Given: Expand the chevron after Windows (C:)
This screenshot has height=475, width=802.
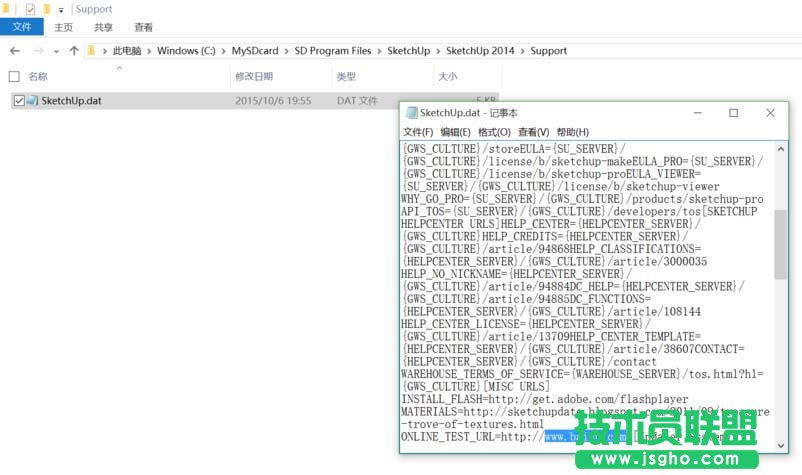Looking at the screenshot, I should [x=224, y=51].
